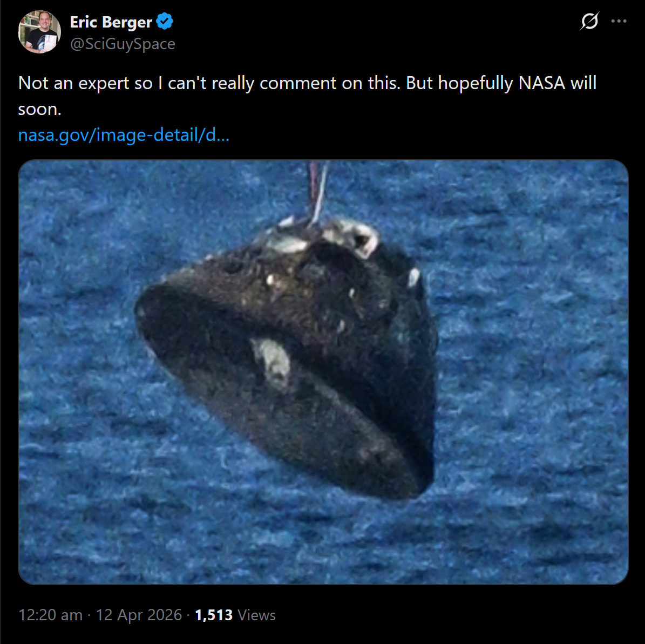
Task: Click the Eric Berger display name
Action: click(x=111, y=22)
